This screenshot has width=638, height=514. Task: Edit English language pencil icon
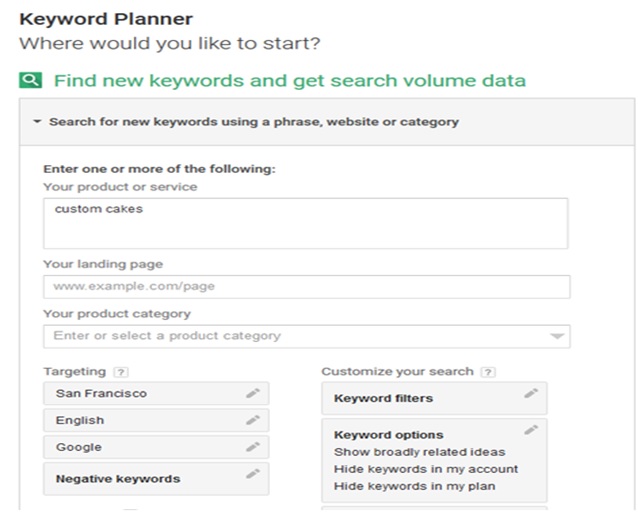(x=253, y=420)
